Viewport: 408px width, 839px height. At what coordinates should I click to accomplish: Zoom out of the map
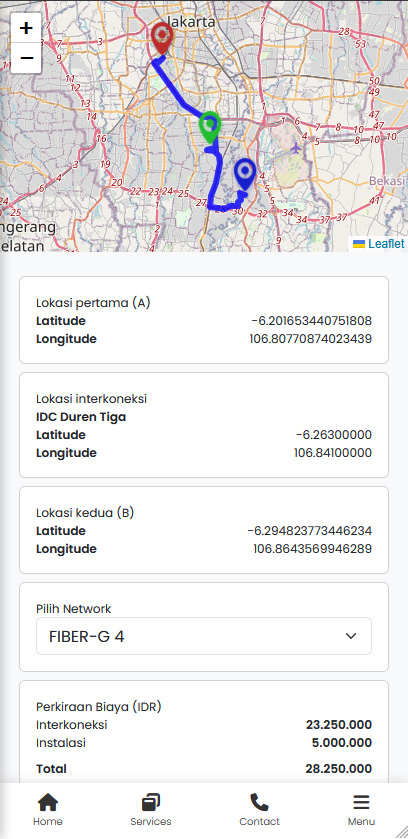tap(26, 58)
